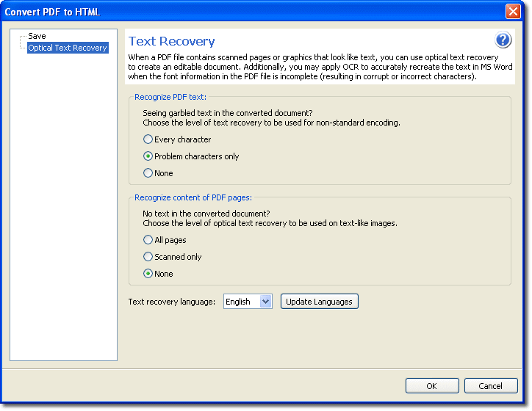Select Optical Text Recovery in the tree
Image resolution: width=532 pixels, height=411 pixels.
coord(68,48)
